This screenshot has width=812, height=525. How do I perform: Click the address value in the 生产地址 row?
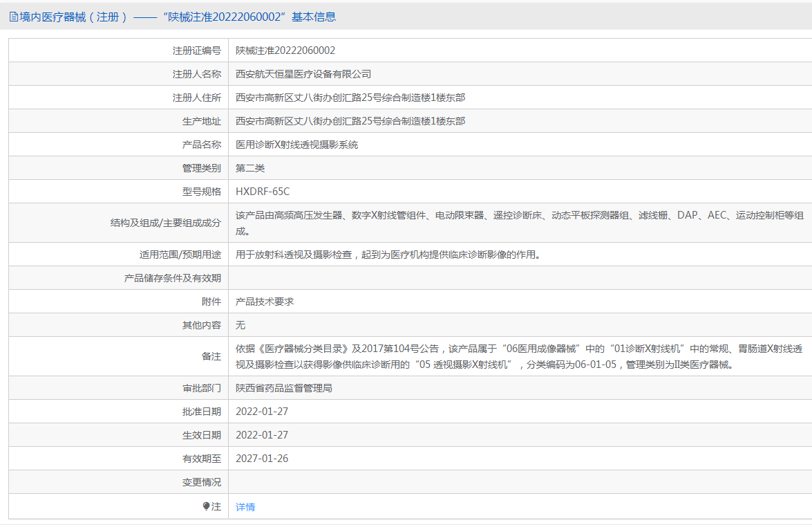point(350,121)
